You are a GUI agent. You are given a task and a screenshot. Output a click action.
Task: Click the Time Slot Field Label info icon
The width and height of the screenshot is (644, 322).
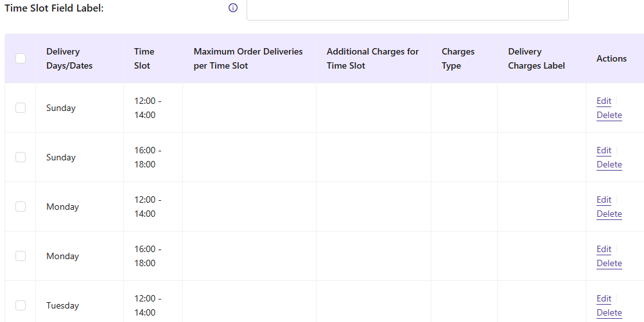tap(233, 8)
